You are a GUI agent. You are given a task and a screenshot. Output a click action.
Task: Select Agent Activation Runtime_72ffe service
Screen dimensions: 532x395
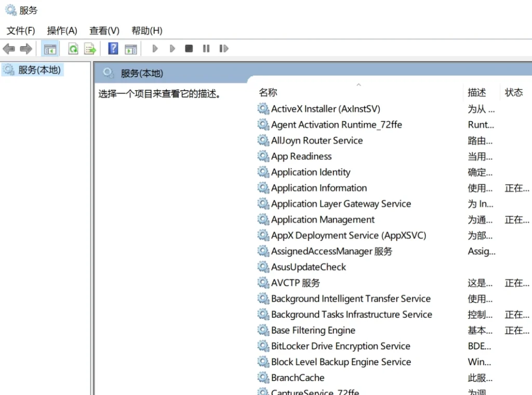click(x=337, y=125)
